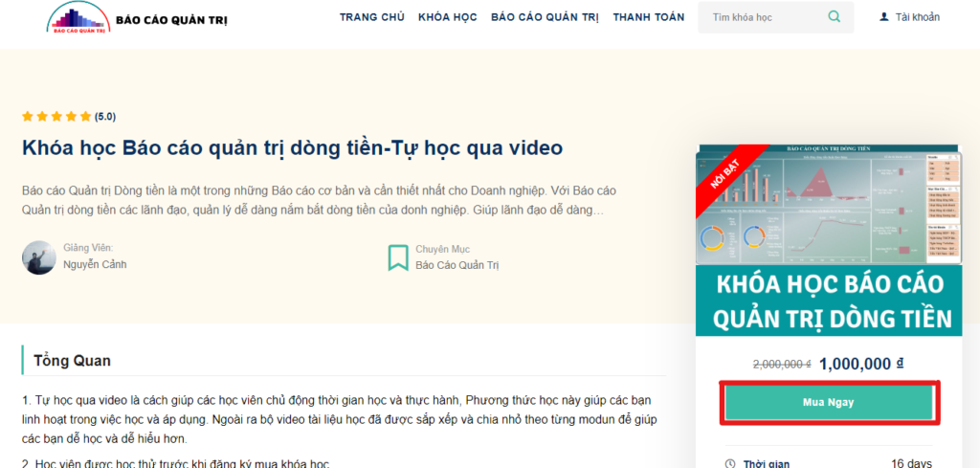Click the user icon beside Tài khoản

(x=883, y=17)
